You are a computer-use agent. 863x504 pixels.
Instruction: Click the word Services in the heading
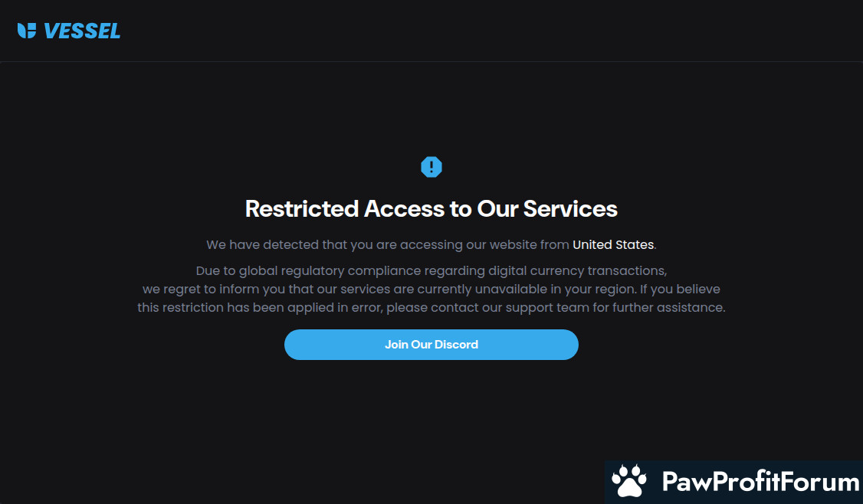click(570, 208)
